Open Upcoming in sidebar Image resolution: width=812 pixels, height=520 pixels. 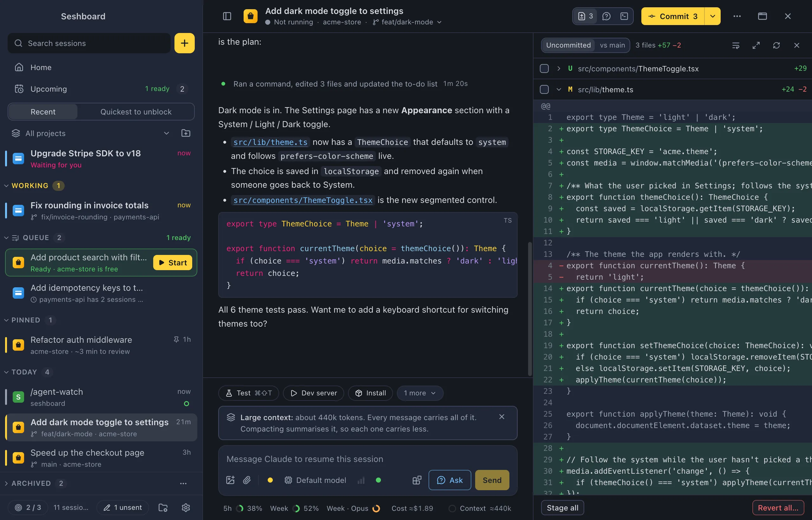click(x=101, y=89)
